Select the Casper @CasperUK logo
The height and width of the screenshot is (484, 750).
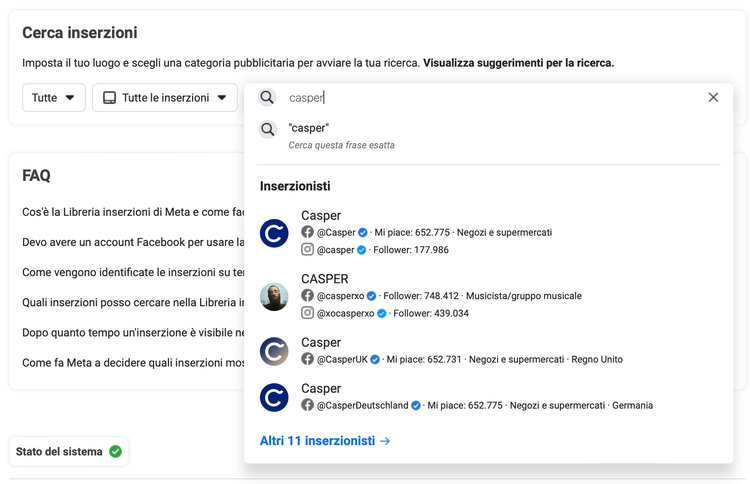[x=274, y=352]
